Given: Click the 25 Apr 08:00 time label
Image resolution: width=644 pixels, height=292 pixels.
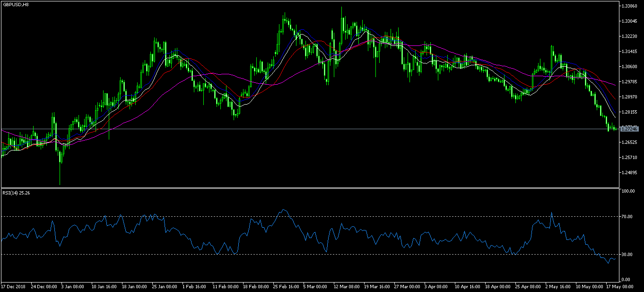Looking at the screenshot, I should point(528,287).
